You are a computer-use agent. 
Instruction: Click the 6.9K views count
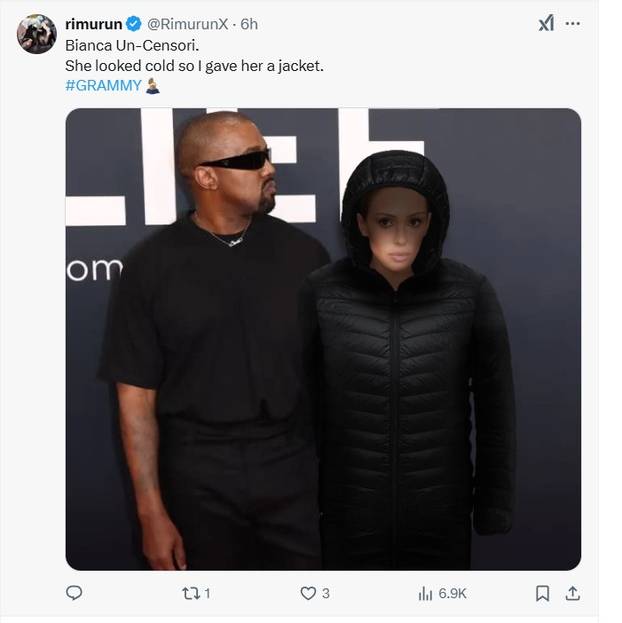452,594
